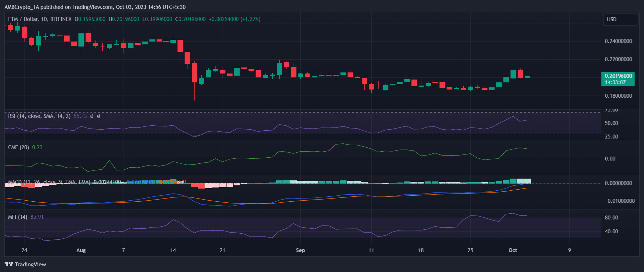Open the USD currency selector

coord(620,20)
